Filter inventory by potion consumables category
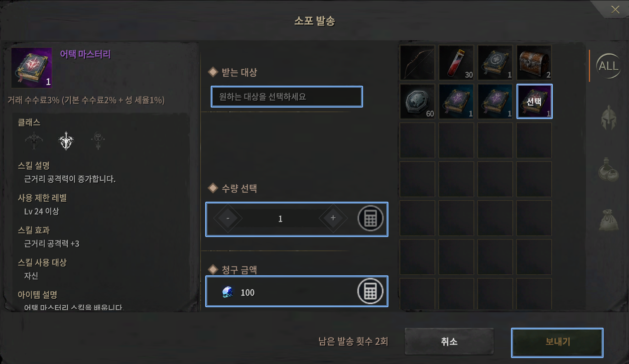 [x=608, y=169]
